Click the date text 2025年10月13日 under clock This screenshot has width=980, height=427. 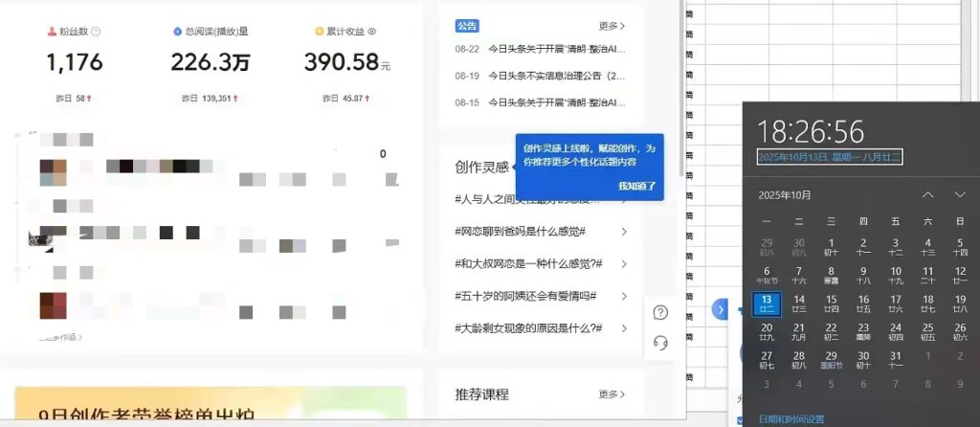(830, 156)
